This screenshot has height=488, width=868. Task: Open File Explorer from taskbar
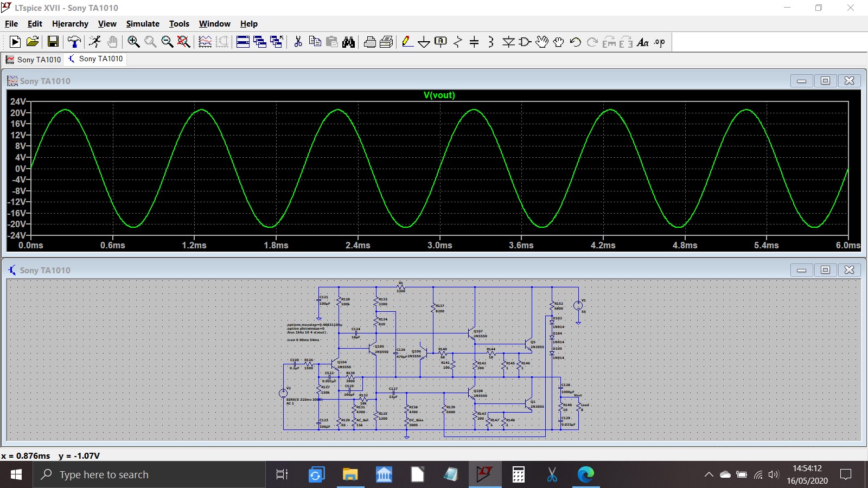coord(350,475)
